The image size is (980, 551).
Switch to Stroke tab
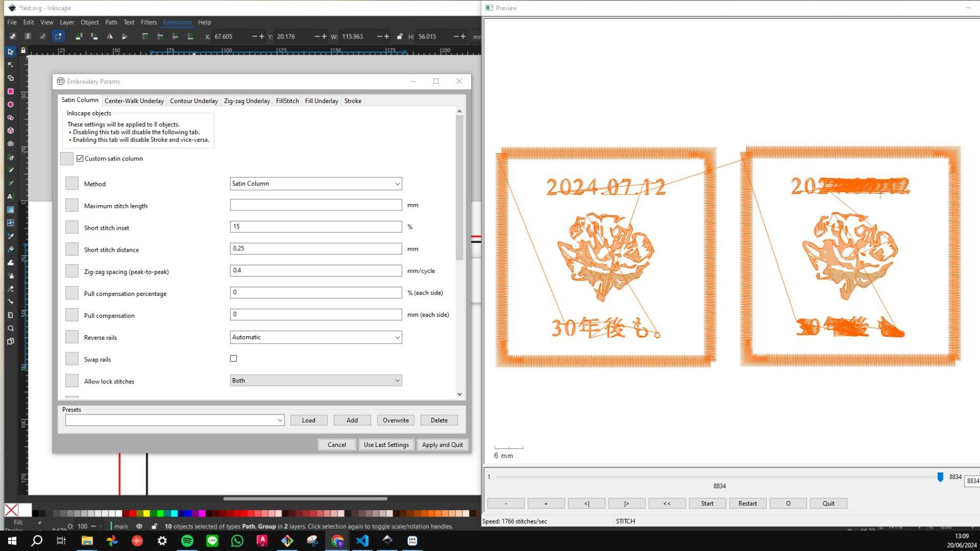353,101
